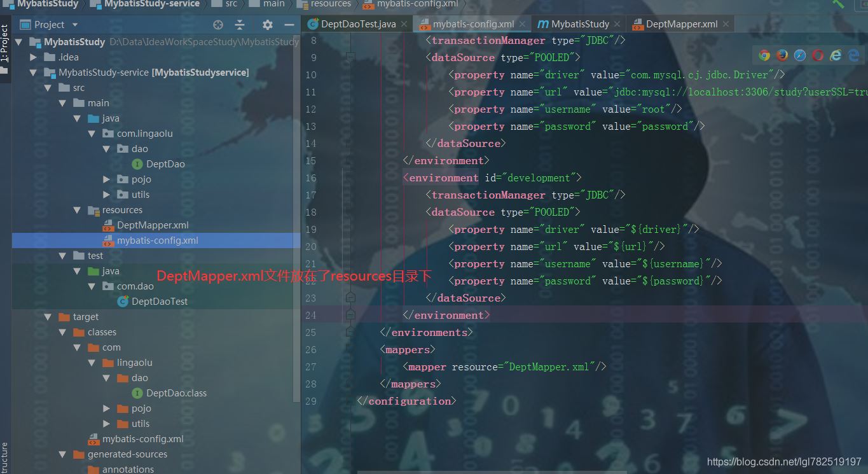
Task: Fold environments end marker at line 25
Action: pos(350,331)
